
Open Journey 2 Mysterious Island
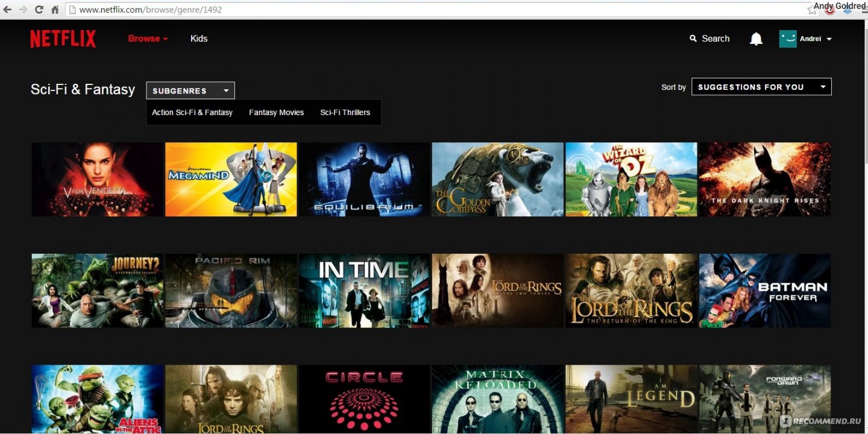pos(98,291)
